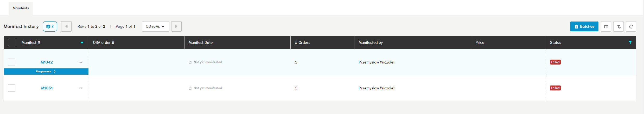Toggle the select-all header checkbox
Screen dimensions: 644x114
pos(12,42)
